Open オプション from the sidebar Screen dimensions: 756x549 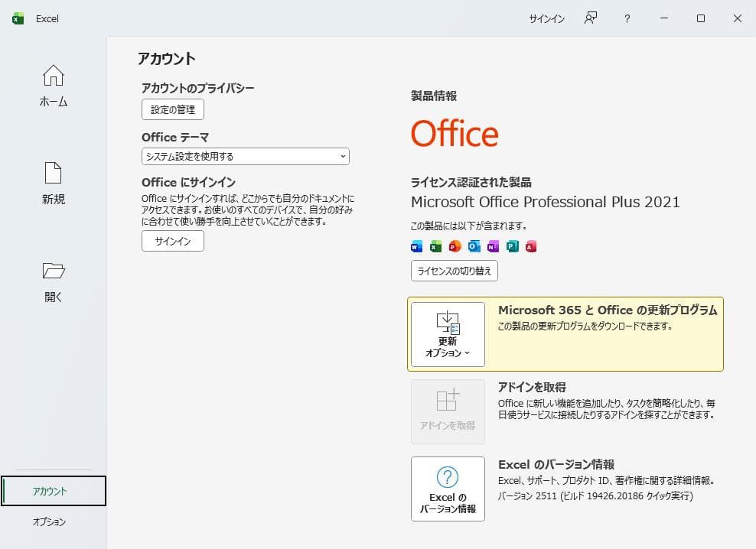[x=50, y=521]
